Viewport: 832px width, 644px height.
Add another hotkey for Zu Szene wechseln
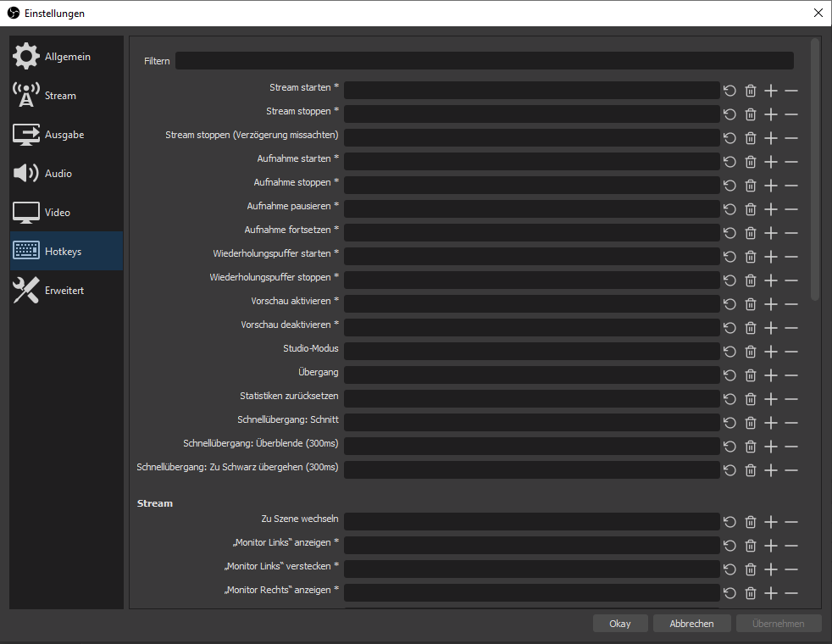pyautogui.click(x=770, y=522)
